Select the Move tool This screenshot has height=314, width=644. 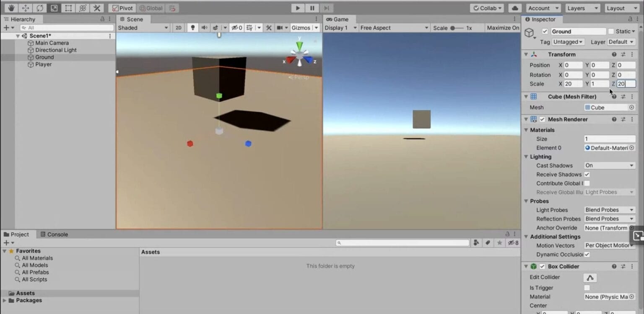click(x=25, y=8)
